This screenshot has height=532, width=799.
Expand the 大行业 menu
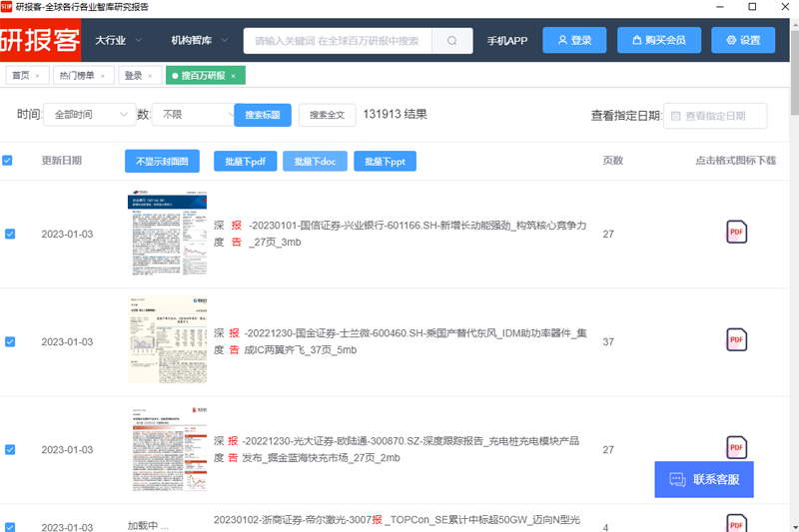(x=118, y=40)
